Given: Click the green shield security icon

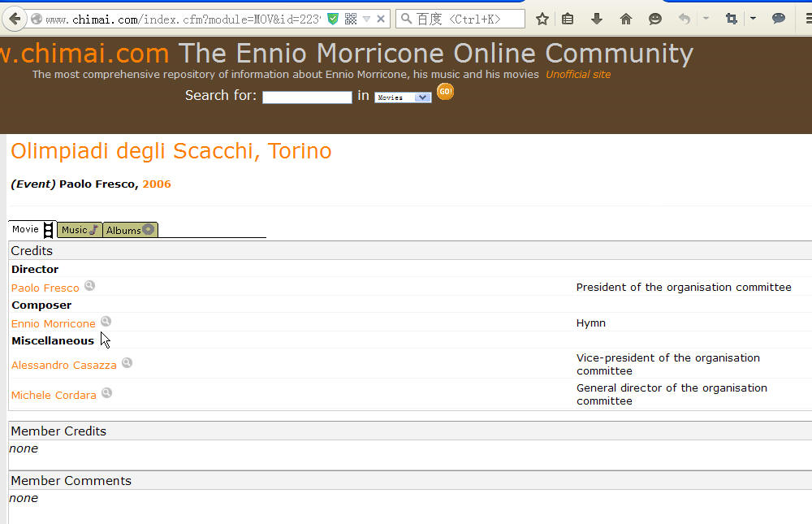Looking at the screenshot, I should point(333,19).
